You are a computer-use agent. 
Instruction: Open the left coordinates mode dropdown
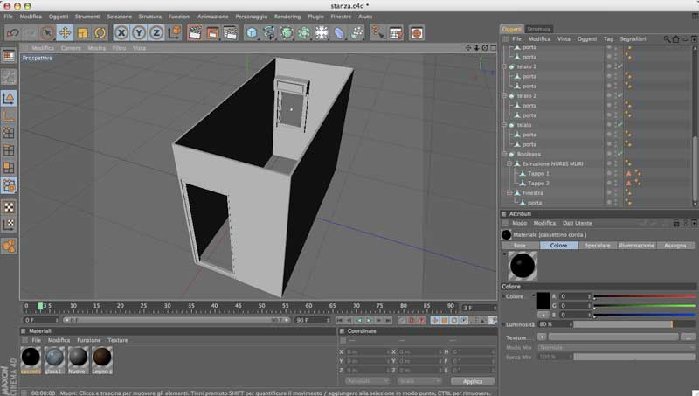(367, 381)
